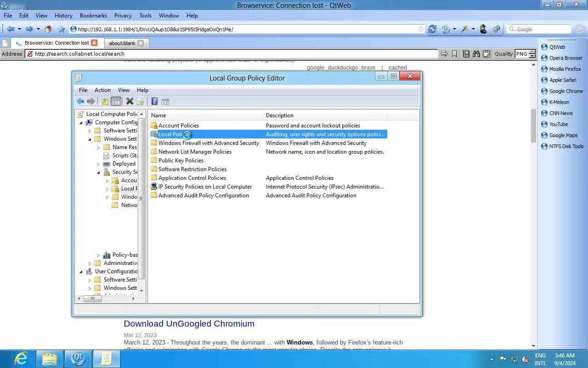The image size is (588, 368).
Task: Click the cached link above the editor
Action: (398, 68)
